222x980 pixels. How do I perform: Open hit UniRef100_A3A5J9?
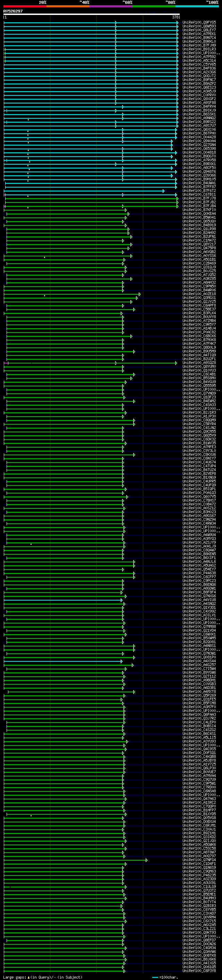[199, 91]
